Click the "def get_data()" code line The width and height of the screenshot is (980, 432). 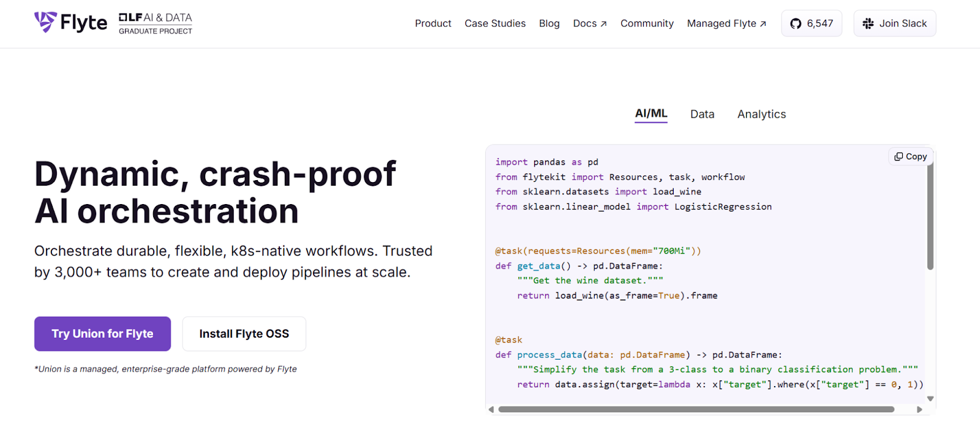point(579,266)
